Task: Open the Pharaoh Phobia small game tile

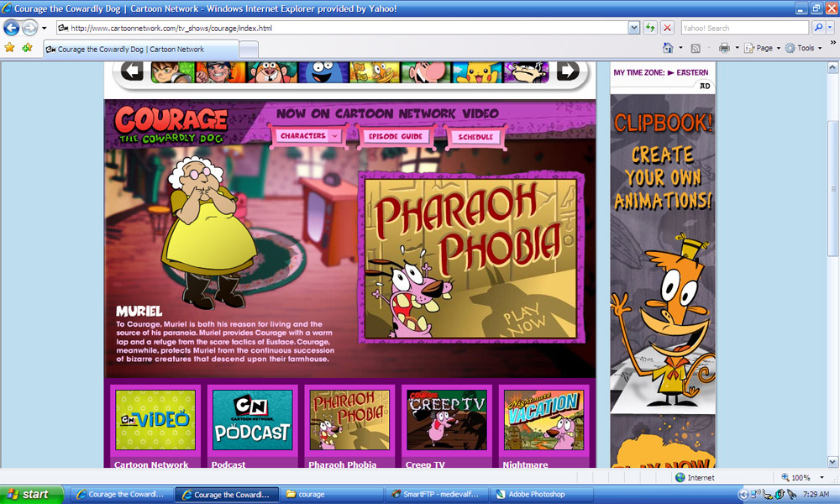Action: click(x=349, y=419)
